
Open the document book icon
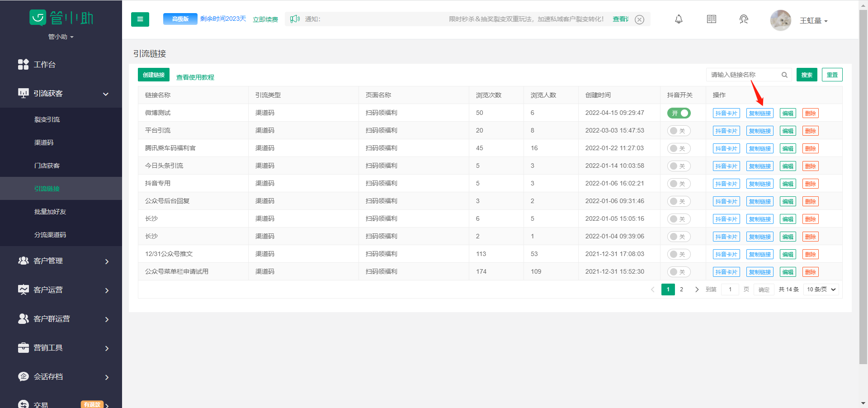pos(712,19)
